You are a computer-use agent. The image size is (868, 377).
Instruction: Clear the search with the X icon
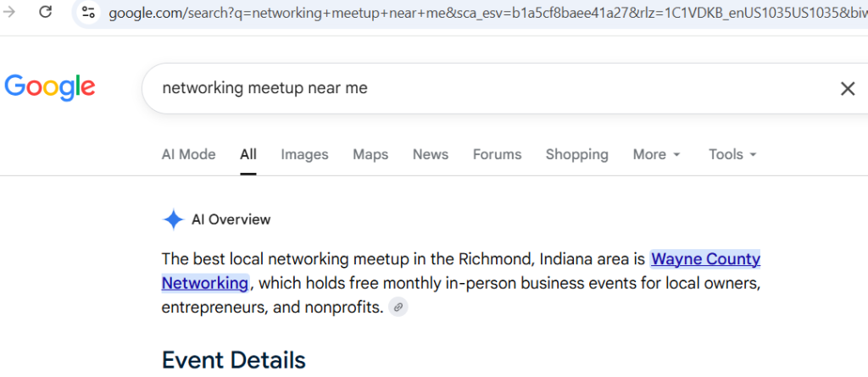pos(848,89)
